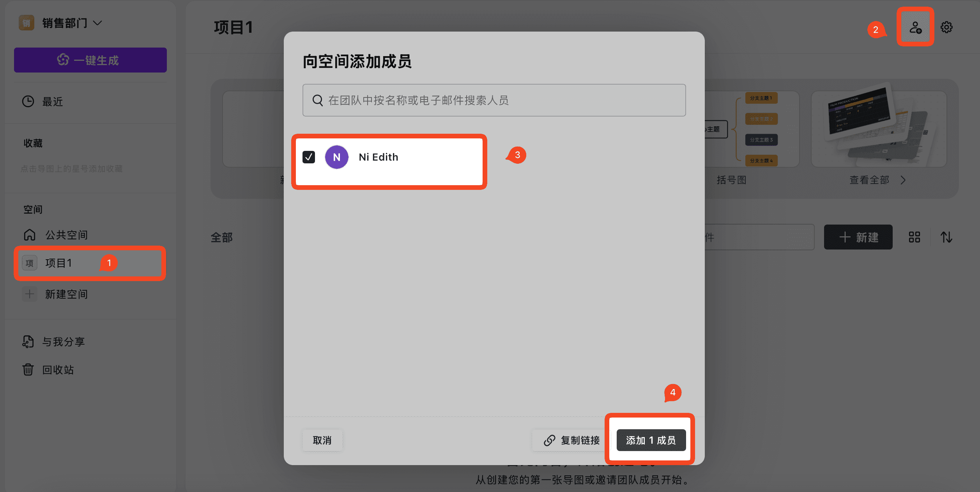Image resolution: width=980 pixels, height=492 pixels.
Task: Click the plus icon for new space
Action: pyautogui.click(x=30, y=294)
